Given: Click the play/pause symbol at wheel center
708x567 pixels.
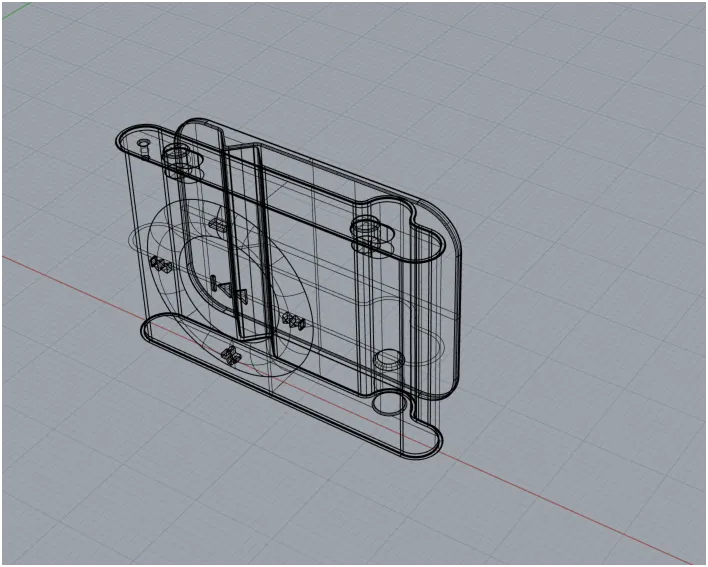Looking at the screenshot, I should pyautogui.click(x=229, y=290).
